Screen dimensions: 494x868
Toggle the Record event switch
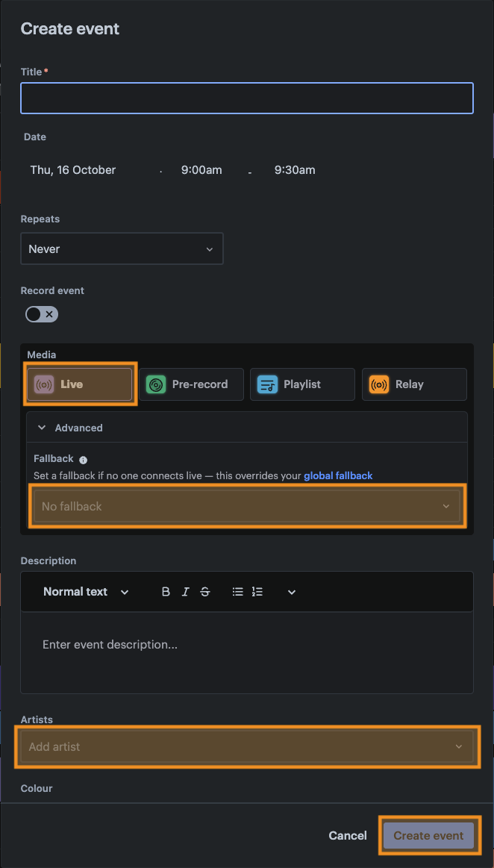point(42,314)
